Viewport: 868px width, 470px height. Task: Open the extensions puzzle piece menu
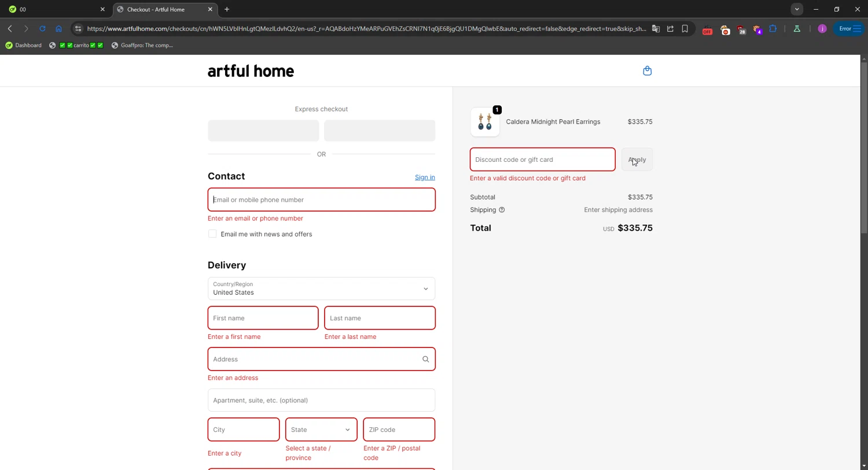773,28
